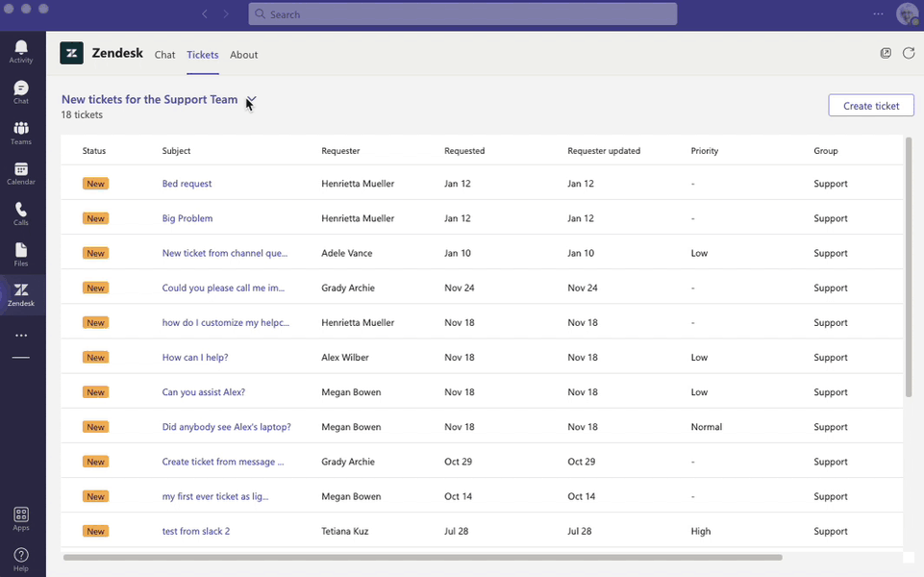Click in the Search field
This screenshot has height=577, width=924.
(x=462, y=14)
